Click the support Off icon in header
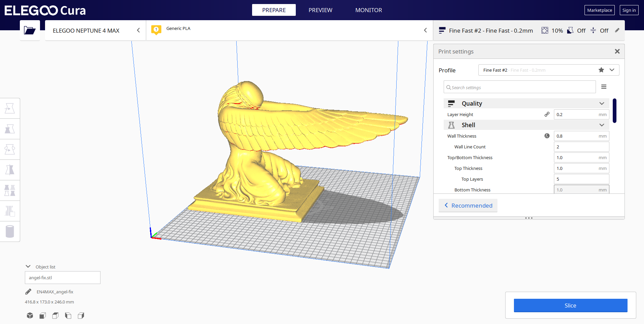 [570, 31]
